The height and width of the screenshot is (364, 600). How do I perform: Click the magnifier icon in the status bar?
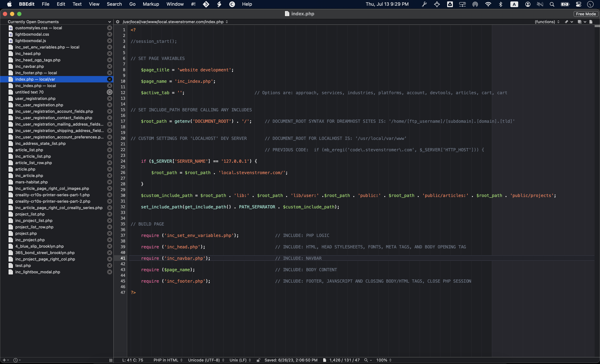pyautogui.click(x=366, y=360)
